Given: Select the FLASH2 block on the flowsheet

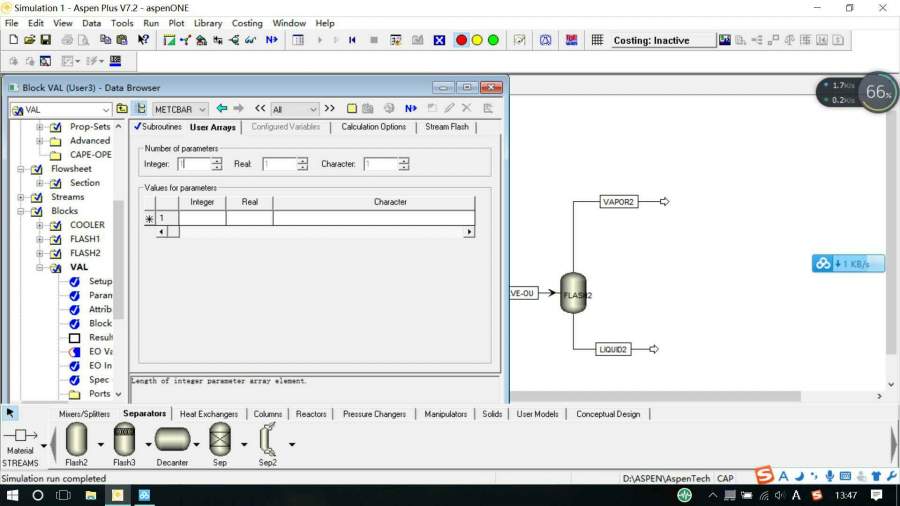Looking at the screenshot, I should coord(574,294).
